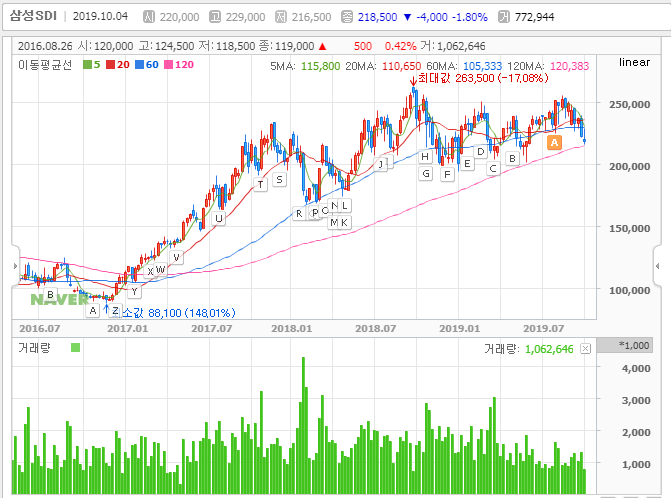
Task: Expand the left side panel arrow
Action: tap(15, 266)
